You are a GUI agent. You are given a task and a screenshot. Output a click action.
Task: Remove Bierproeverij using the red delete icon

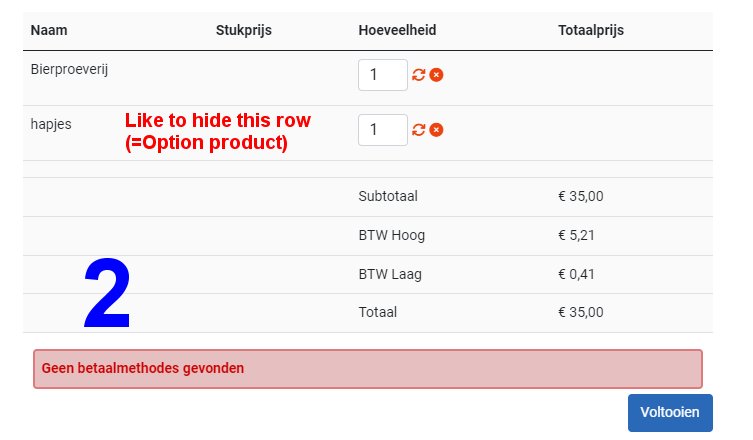[x=437, y=75]
